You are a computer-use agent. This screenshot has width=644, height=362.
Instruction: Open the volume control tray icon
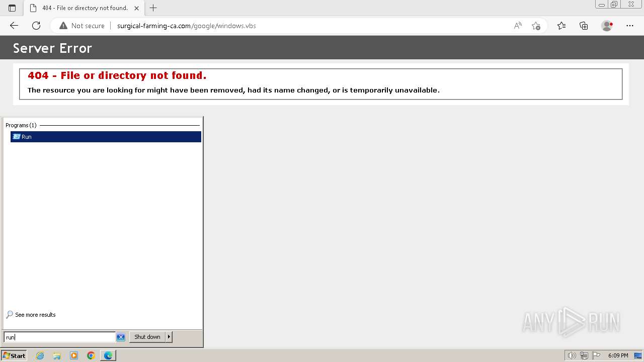tap(572, 355)
